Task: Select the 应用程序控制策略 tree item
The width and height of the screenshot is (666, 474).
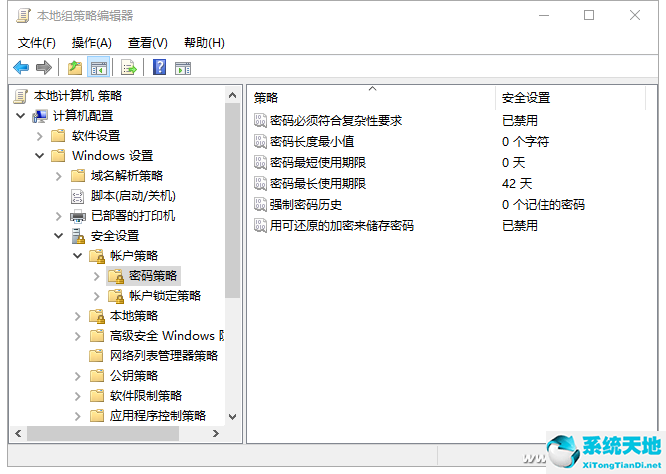Action: pos(158,416)
